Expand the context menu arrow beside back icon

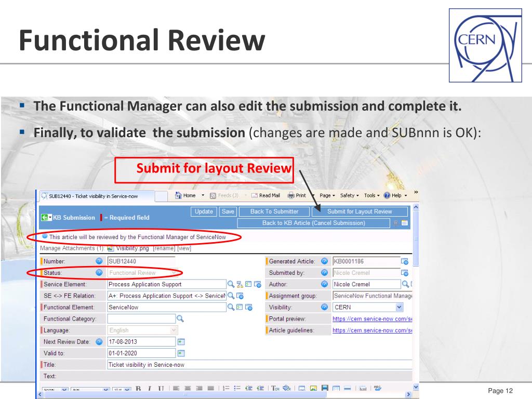tap(50, 217)
